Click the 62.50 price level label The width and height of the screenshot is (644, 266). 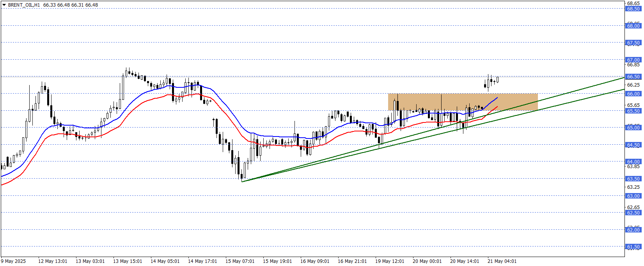[x=633, y=213]
